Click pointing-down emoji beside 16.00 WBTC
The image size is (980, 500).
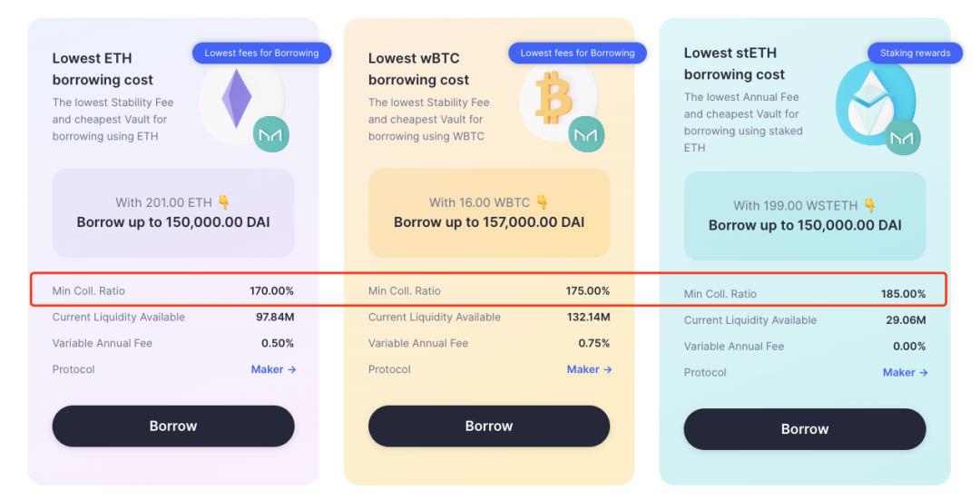[x=542, y=202]
